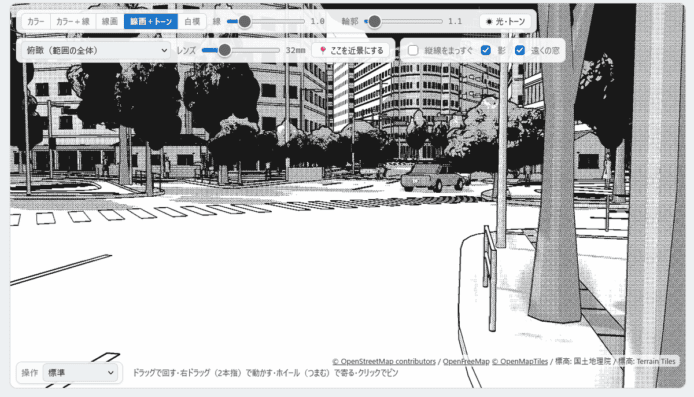Enable the 縦線をまっすぐ checkbox
Screen dimensions: 694x397
click(x=413, y=50)
